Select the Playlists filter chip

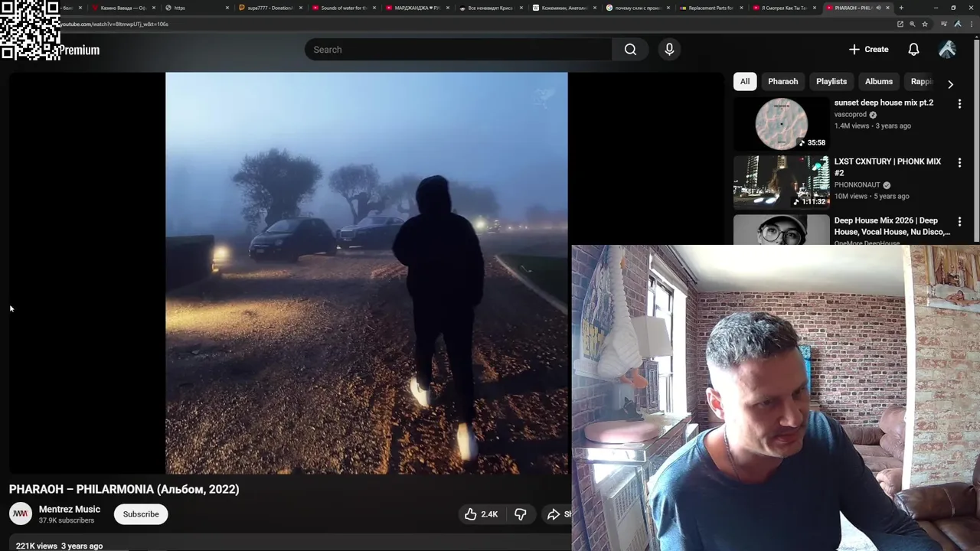click(831, 82)
